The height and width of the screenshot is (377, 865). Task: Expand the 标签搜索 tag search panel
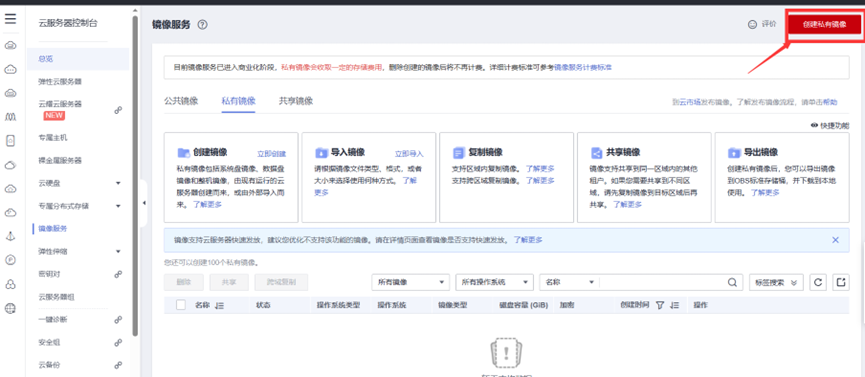[x=776, y=282]
